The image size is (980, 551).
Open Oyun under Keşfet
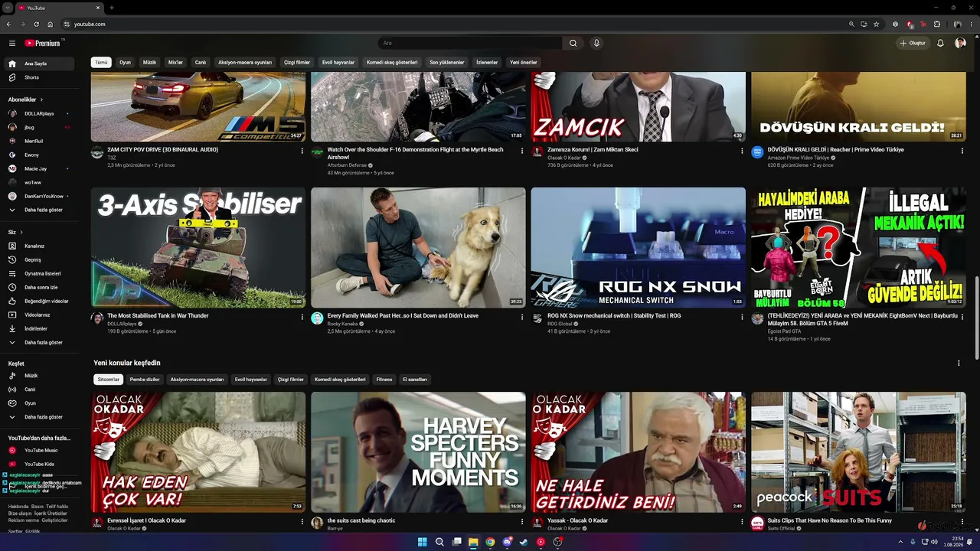(38, 403)
